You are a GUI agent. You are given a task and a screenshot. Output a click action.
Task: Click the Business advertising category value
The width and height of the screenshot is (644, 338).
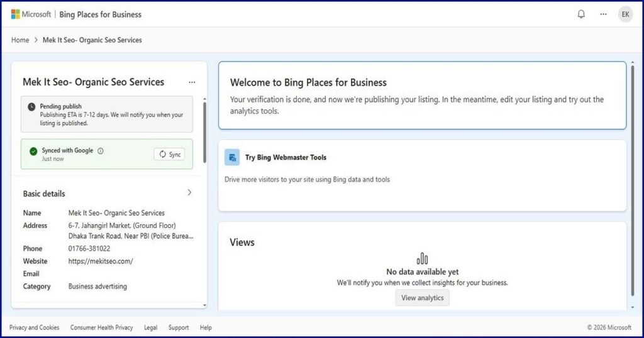pyautogui.click(x=97, y=286)
